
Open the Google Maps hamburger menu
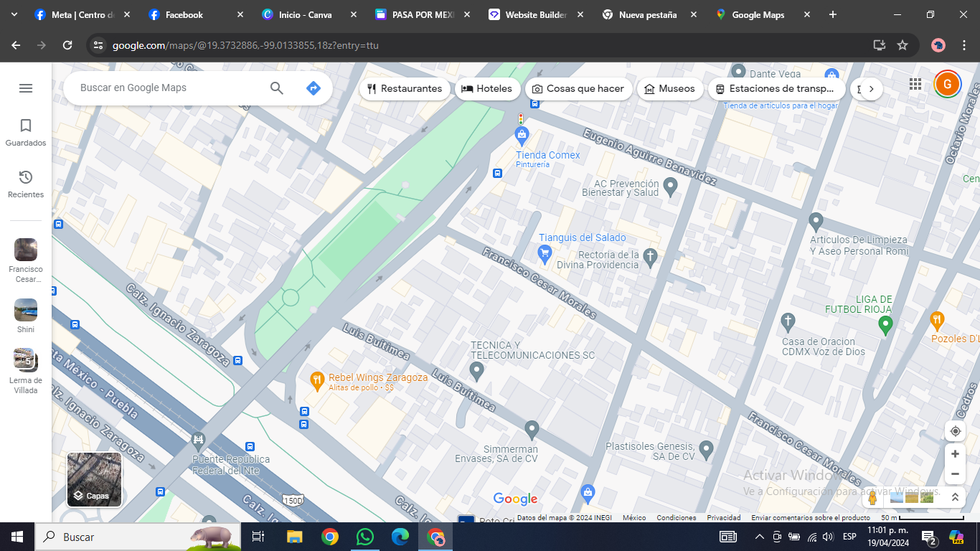coord(26,88)
